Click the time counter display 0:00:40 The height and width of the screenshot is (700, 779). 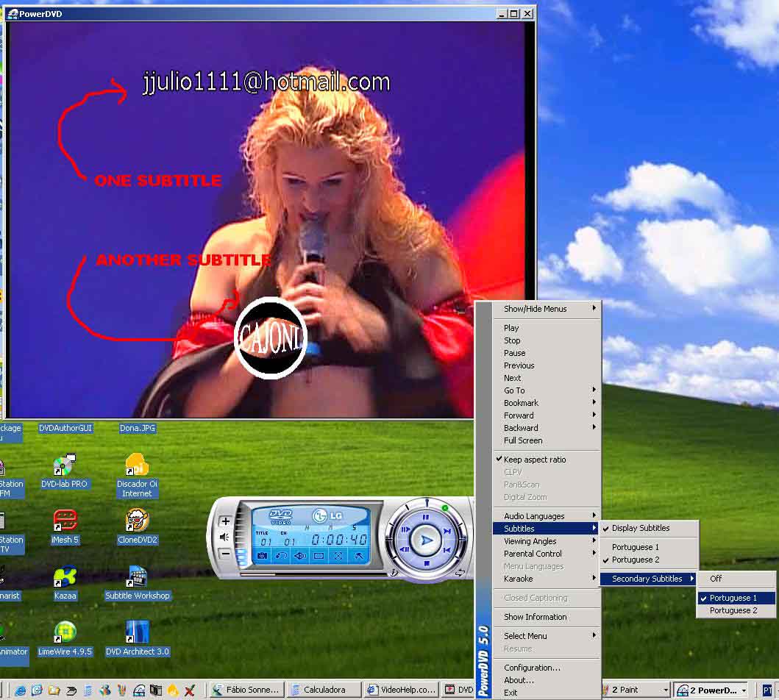339,540
